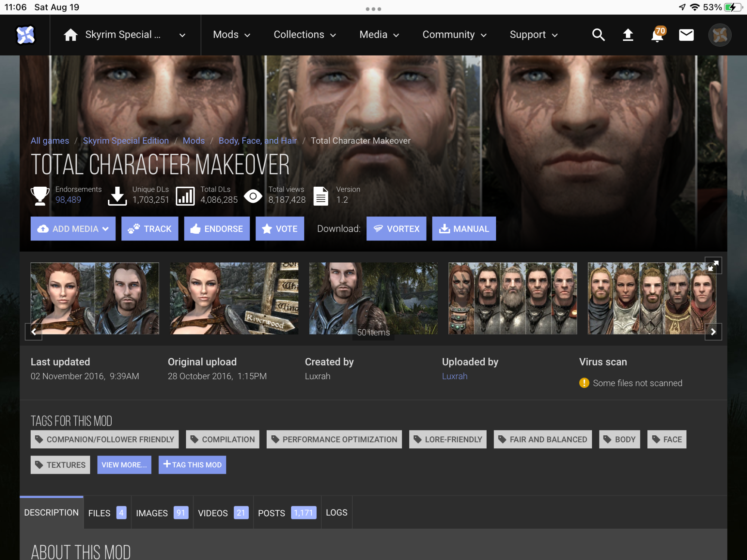Open the user avatar profile menu
This screenshot has width=747, height=560.
tap(720, 35)
